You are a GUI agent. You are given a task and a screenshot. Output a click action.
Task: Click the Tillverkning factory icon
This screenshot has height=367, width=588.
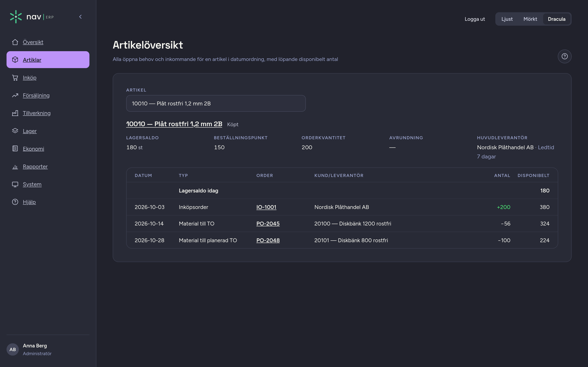15,113
